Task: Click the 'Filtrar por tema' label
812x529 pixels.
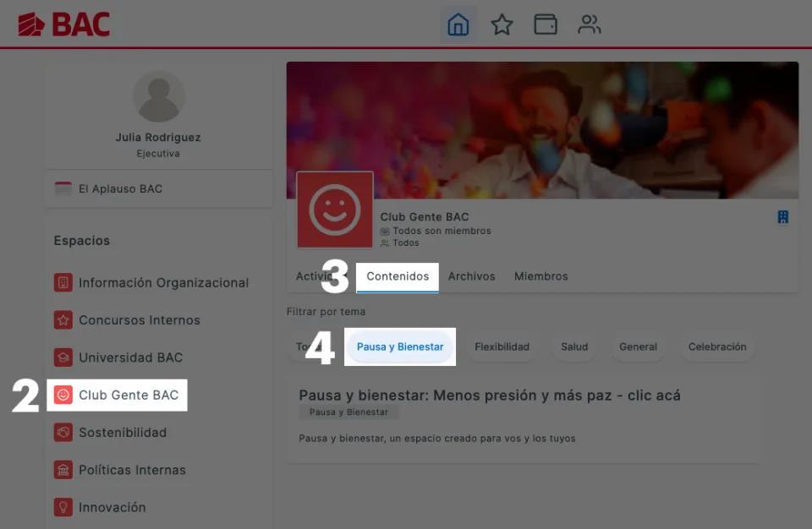Action: [326, 312]
